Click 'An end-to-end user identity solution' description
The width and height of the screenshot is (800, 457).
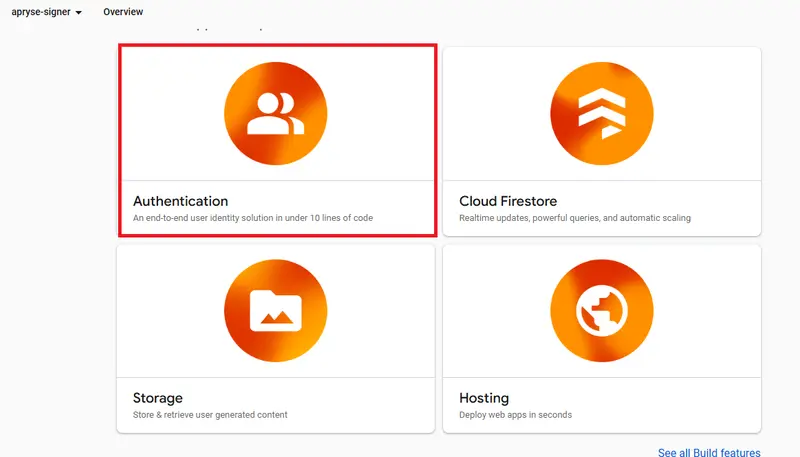point(253,218)
